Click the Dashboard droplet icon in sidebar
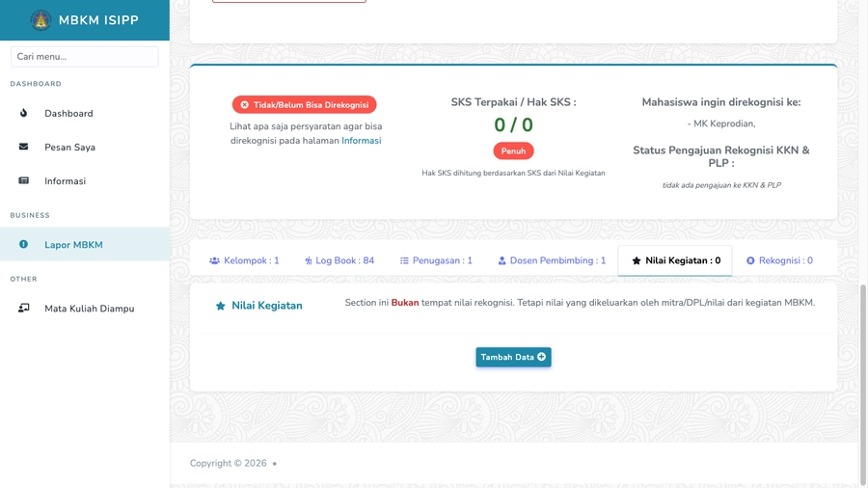This screenshot has height=488, width=868. tap(24, 113)
